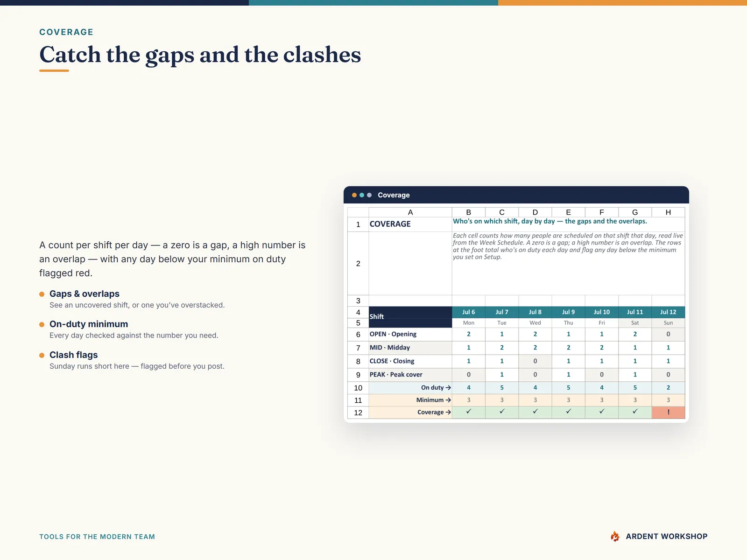Screen dimensions: 747x560
Task: Click the grey window dot in Coverage title bar
Action: pos(369,195)
